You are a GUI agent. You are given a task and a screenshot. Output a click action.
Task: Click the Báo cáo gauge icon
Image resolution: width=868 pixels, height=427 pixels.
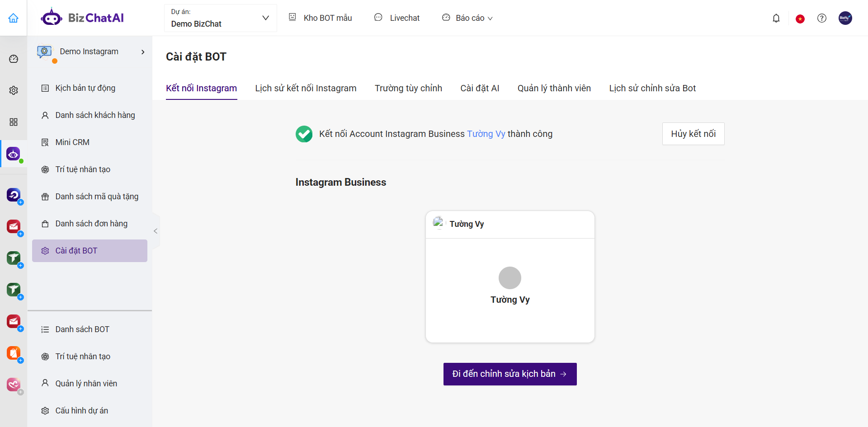pos(446,17)
